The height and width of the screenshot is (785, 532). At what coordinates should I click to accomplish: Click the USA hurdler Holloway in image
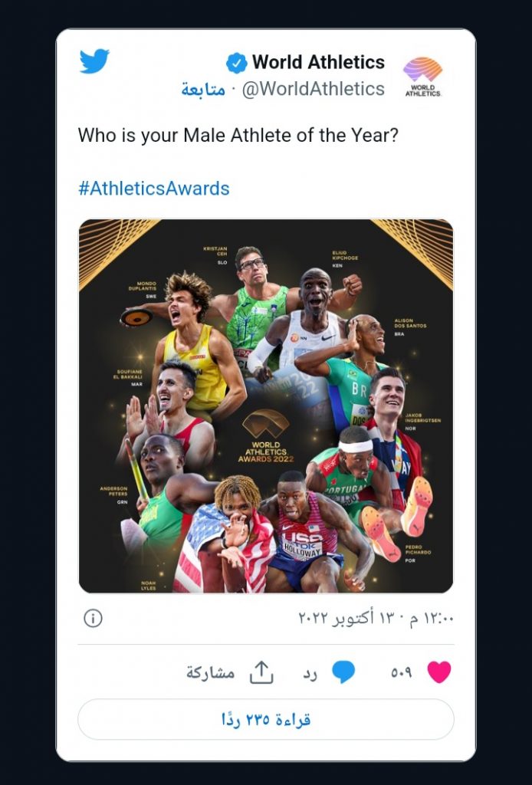[301, 521]
